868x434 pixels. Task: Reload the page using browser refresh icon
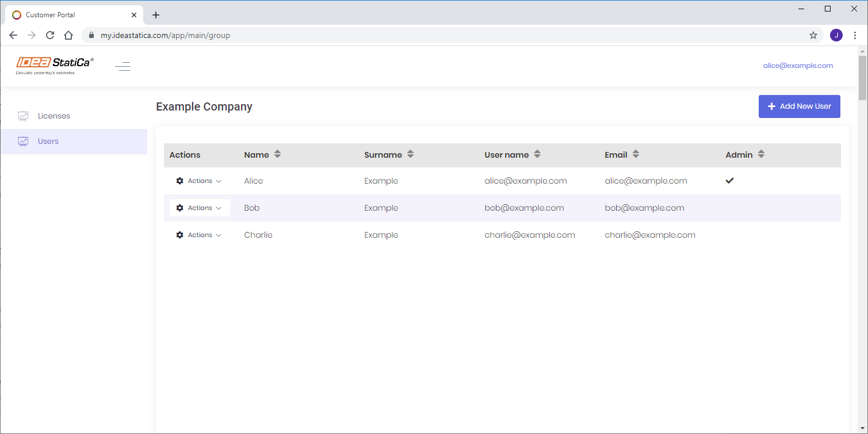pyautogui.click(x=50, y=35)
